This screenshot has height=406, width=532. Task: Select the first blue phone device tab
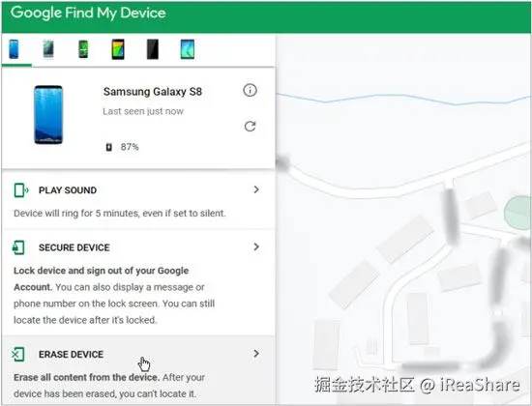14,49
